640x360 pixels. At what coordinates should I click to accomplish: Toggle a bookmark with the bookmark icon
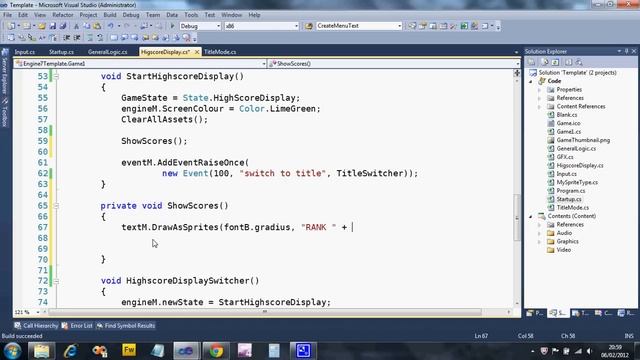tap(114, 38)
